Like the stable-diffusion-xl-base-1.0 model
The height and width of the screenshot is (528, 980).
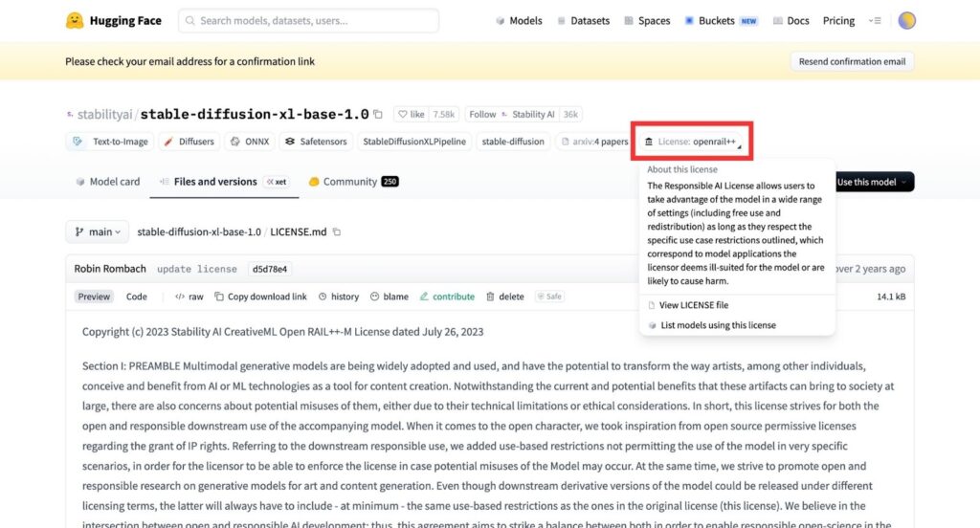coord(412,115)
